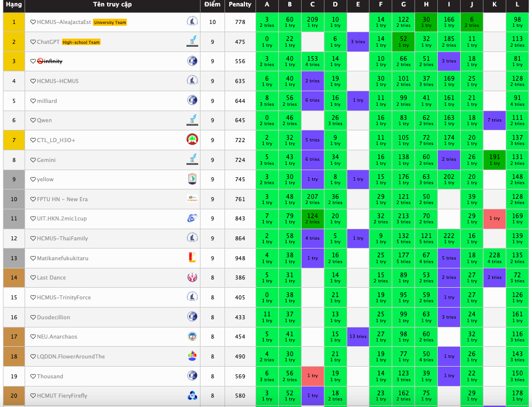Open the Qwen team profile link
The height and width of the screenshot is (407, 532).
[x=44, y=120]
